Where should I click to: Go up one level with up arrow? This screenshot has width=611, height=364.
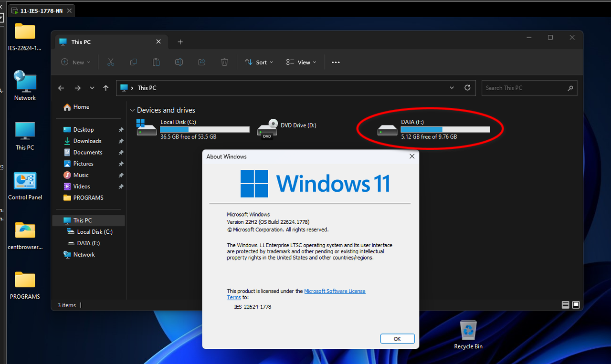click(106, 88)
